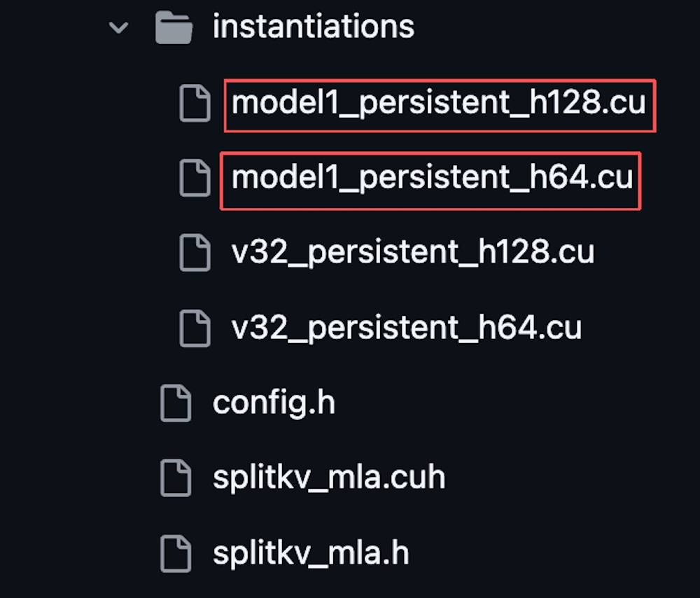This screenshot has height=598, width=700.
Task: Select the instantiations folder name
Action: click(313, 27)
